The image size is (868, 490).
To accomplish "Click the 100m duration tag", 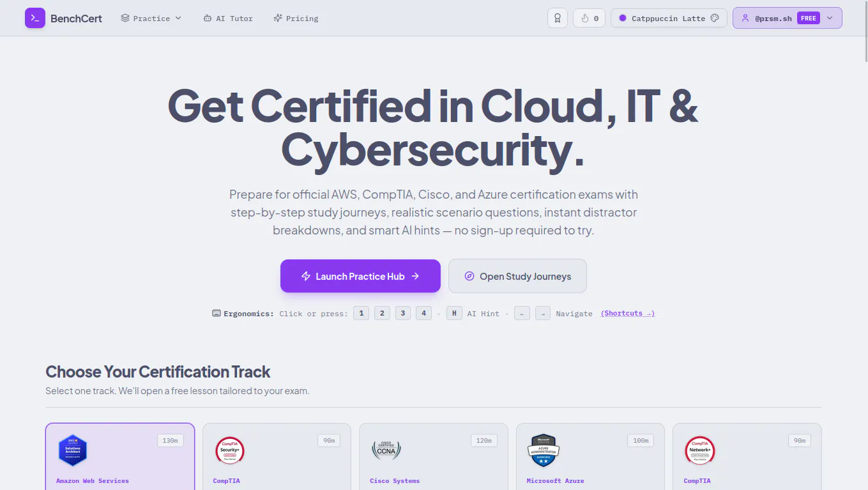I will pyautogui.click(x=641, y=440).
